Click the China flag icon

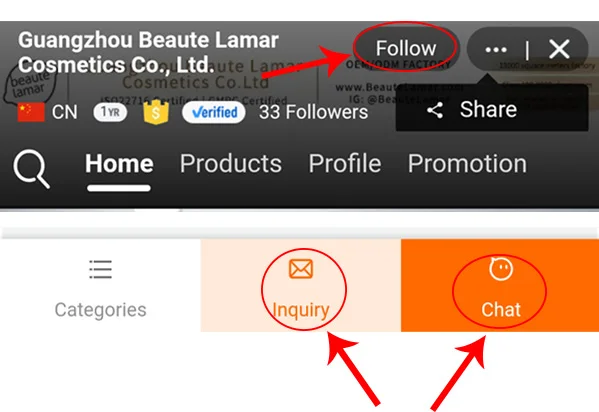(31, 112)
